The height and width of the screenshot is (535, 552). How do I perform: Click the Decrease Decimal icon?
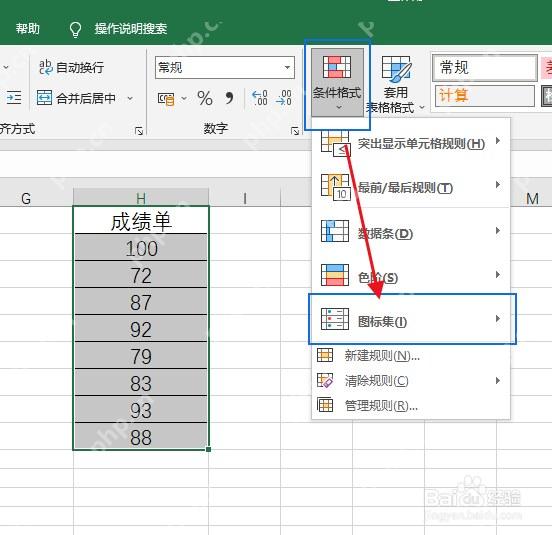284,98
